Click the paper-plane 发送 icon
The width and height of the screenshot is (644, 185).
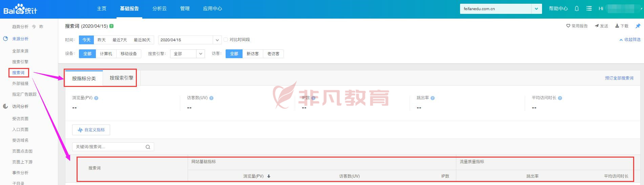(x=597, y=26)
